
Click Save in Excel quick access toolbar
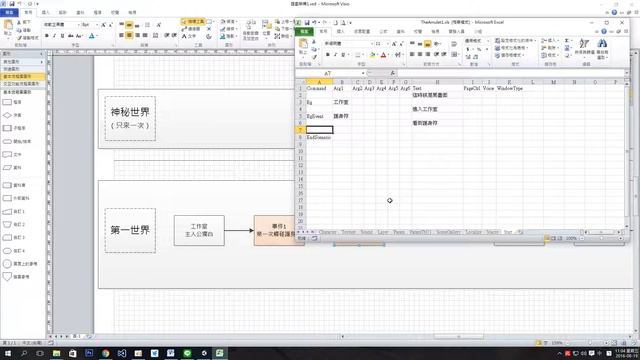(x=307, y=22)
